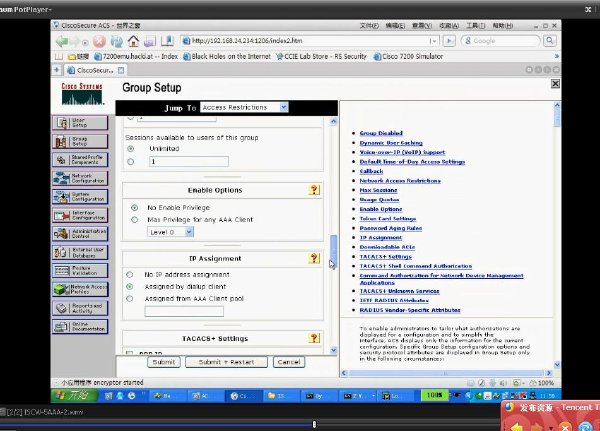Viewport: 600px width, 431px height.
Task: Click the PotPlayer seek bar handle
Action: coord(314,424)
